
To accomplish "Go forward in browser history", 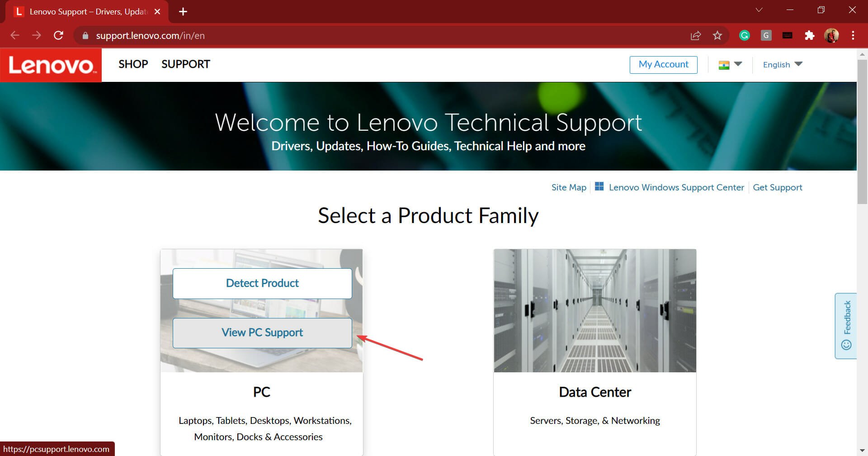I will (x=37, y=35).
